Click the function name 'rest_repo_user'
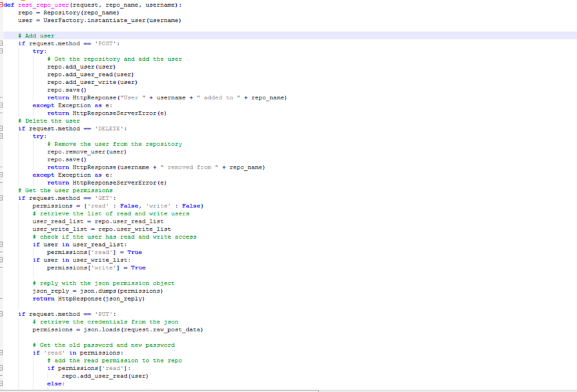The image size is (577, 392). [43, 5]
